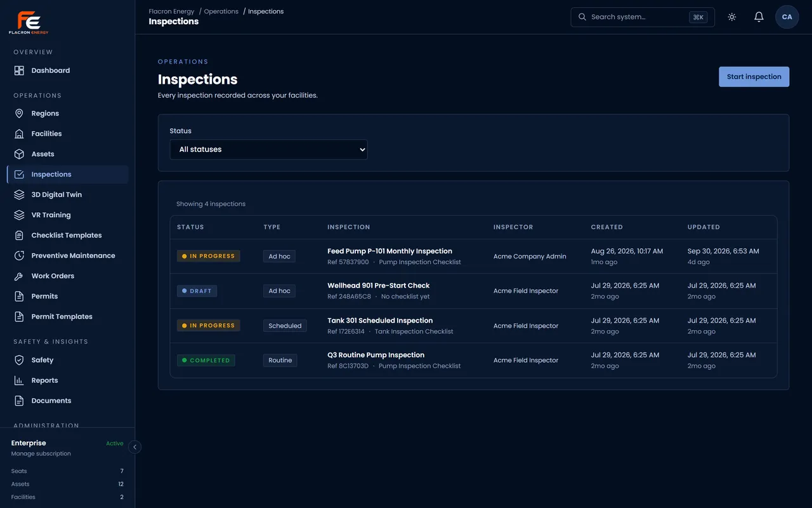Click the Permit Templates document icon
812x508 pixels.
[x=19, y=317]
